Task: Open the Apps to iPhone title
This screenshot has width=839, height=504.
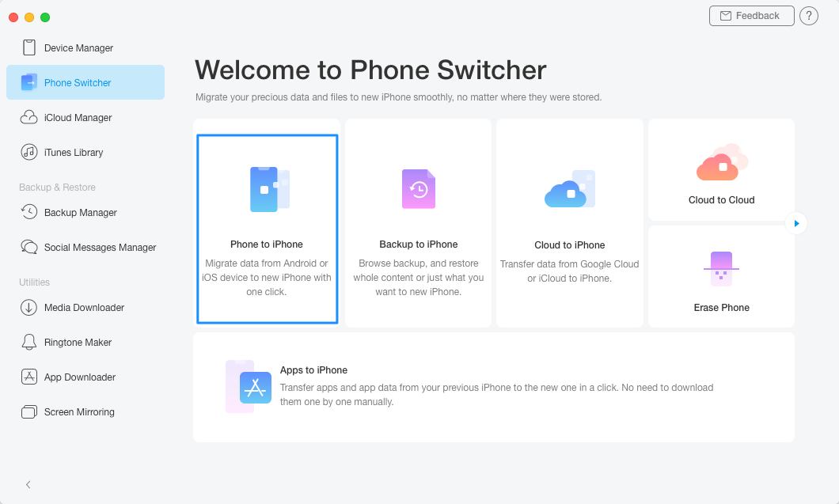Action: point(313,369)
